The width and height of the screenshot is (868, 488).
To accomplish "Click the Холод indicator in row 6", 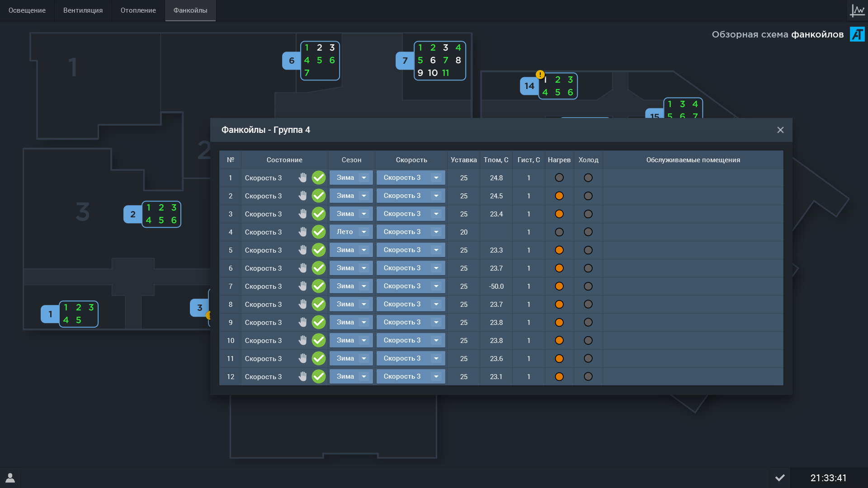I will tap(588, 268).
